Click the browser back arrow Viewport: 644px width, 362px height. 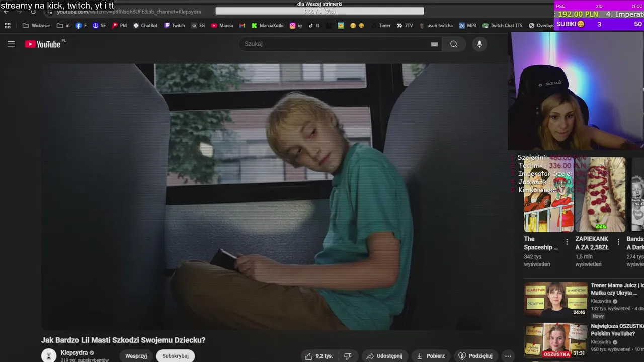(x=6, y=12)
